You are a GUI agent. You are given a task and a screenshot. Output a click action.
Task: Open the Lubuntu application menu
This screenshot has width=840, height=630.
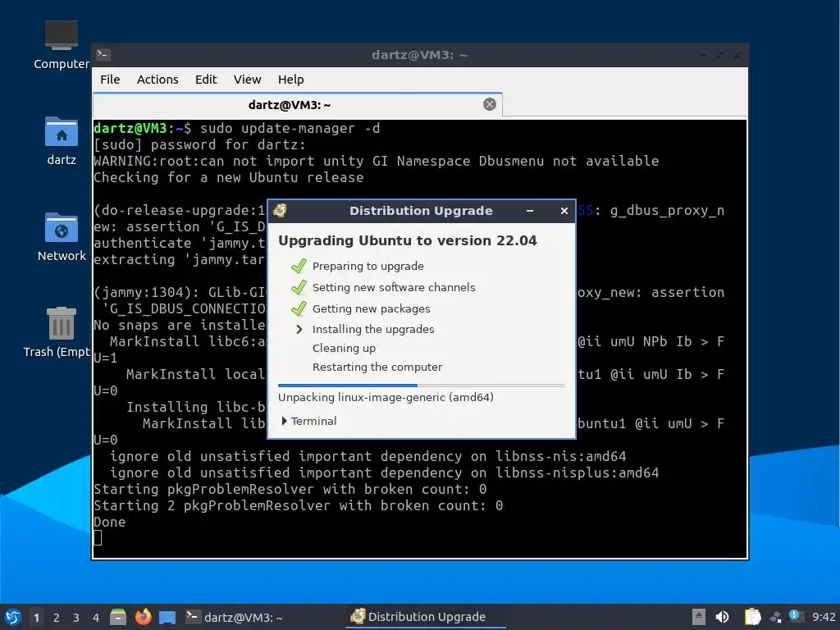point(13,617)
